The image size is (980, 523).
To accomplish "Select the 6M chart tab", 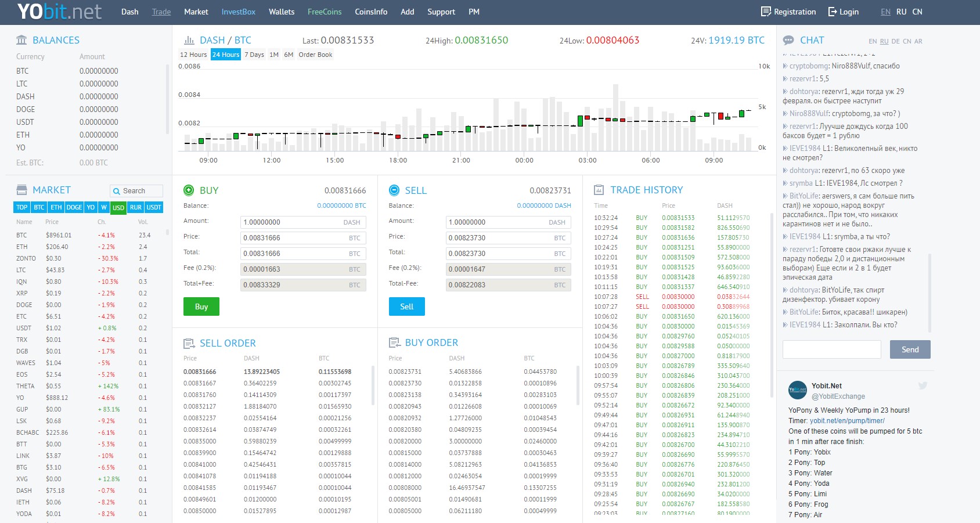I will pos(289,55).
